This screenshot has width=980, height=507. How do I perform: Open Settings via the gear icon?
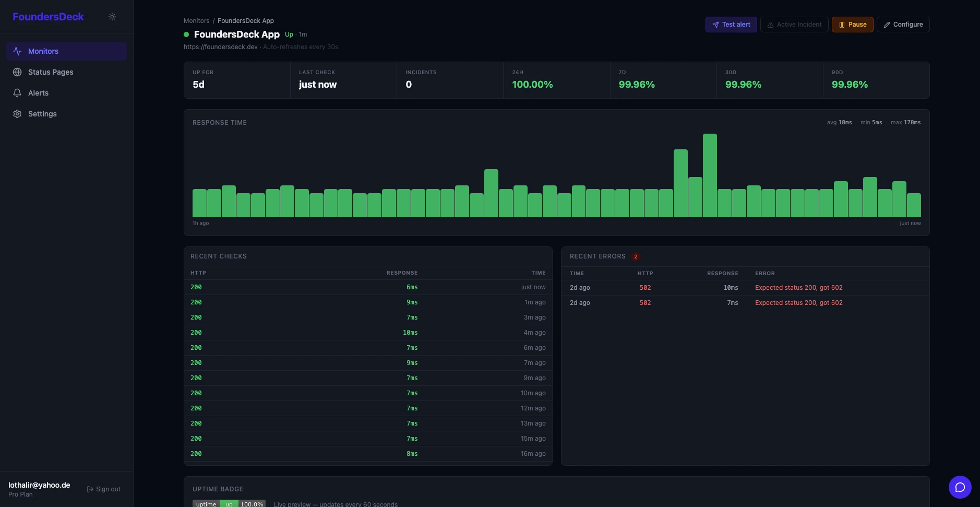17,113
